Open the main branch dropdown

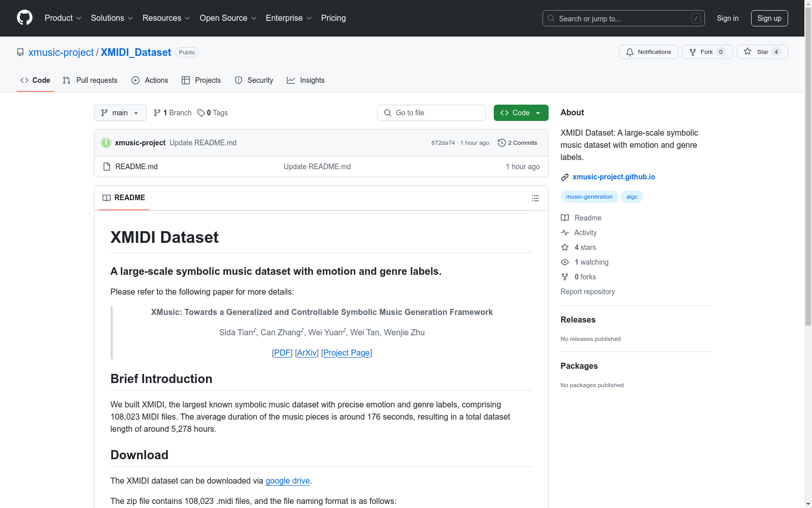(120, 113)
